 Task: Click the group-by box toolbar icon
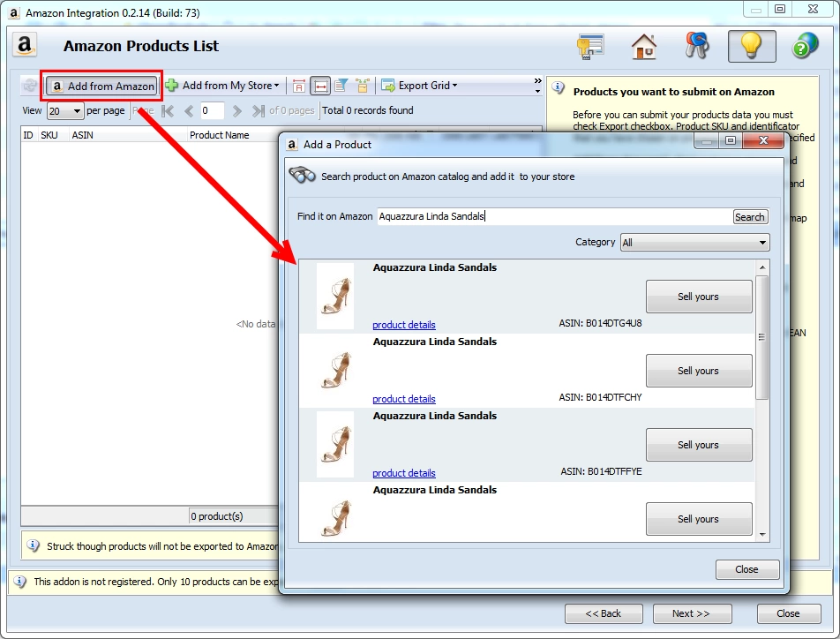coord(363,86)
